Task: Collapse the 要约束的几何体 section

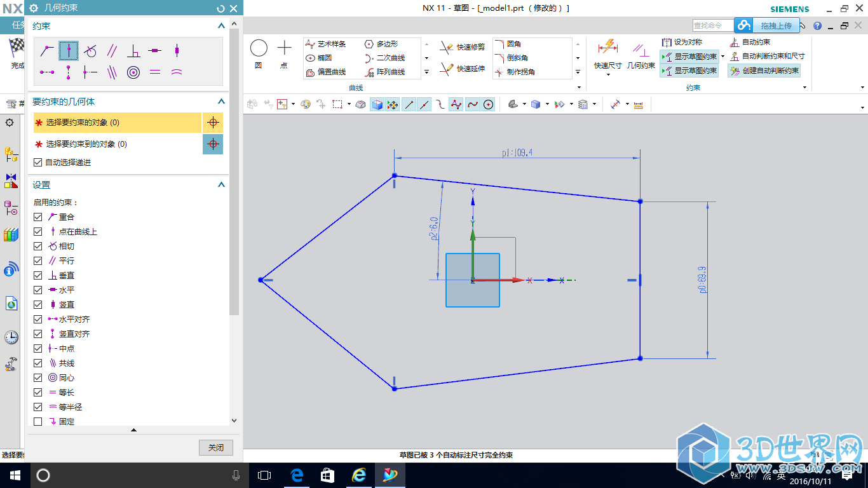Action: (221, 101)
